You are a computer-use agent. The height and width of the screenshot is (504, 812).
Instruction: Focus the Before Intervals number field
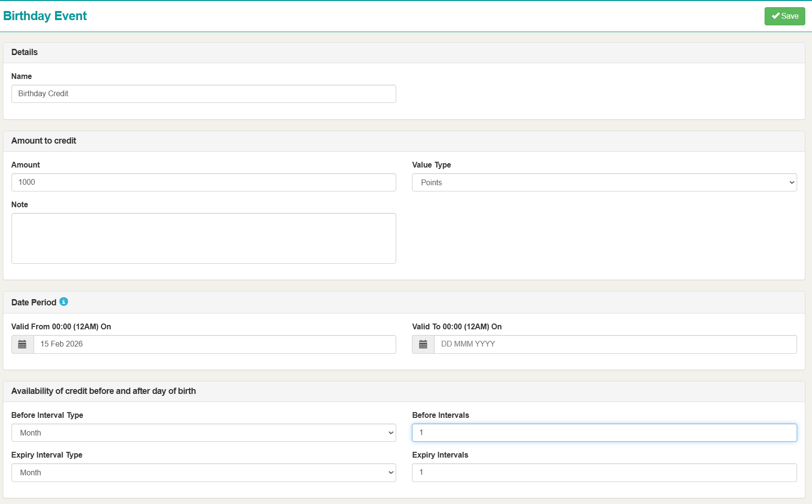click(x=604, y=433)
